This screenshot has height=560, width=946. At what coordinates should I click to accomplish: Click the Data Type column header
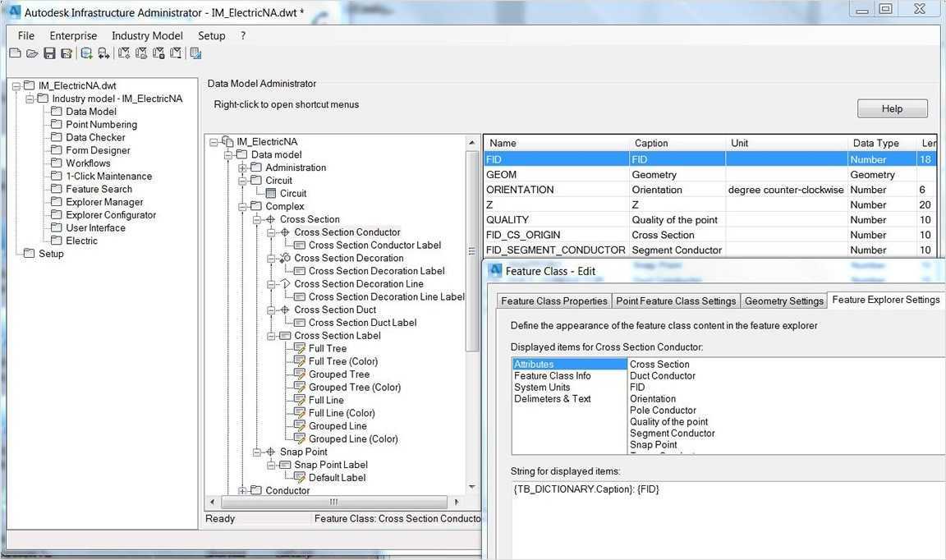tap(882, 143)
